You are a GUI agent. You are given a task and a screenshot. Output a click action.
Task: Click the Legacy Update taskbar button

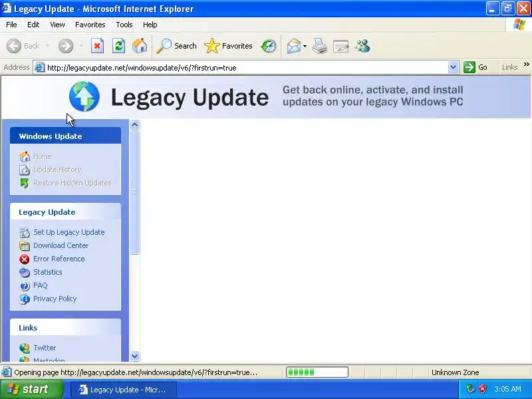(124, 390)
